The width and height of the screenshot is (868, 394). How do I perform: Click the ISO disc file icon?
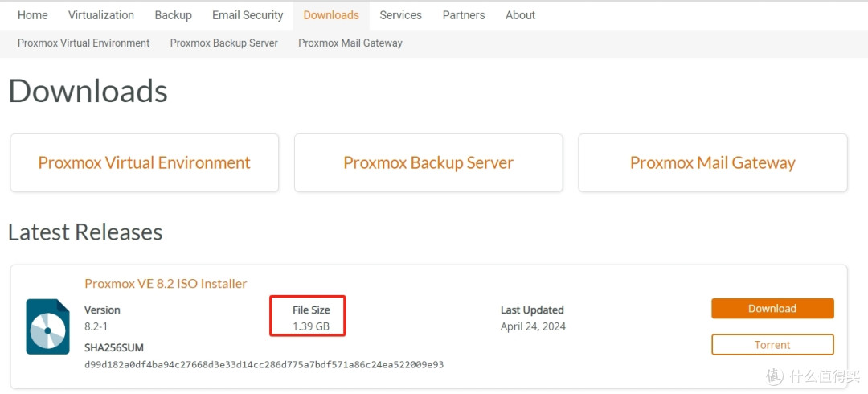click(47, 326)
